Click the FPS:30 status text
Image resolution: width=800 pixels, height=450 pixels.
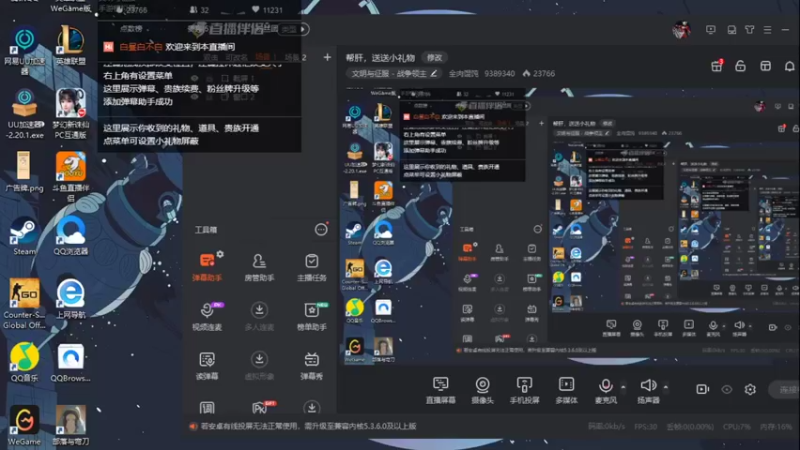pyautogui.click(x=645, y=427)
